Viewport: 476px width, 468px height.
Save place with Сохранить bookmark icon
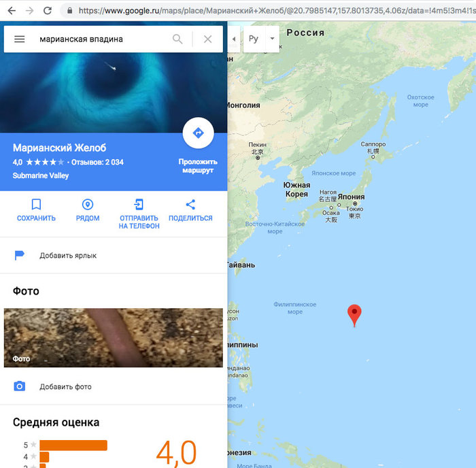click(x=36, y=210)
